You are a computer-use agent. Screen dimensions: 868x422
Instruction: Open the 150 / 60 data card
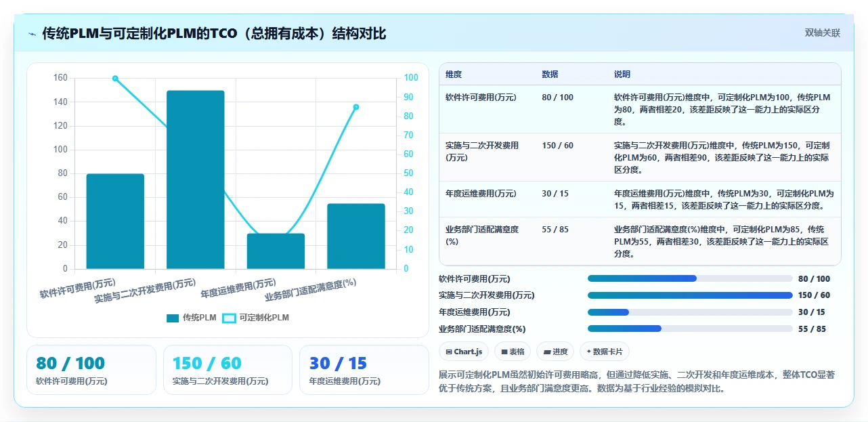227,370
